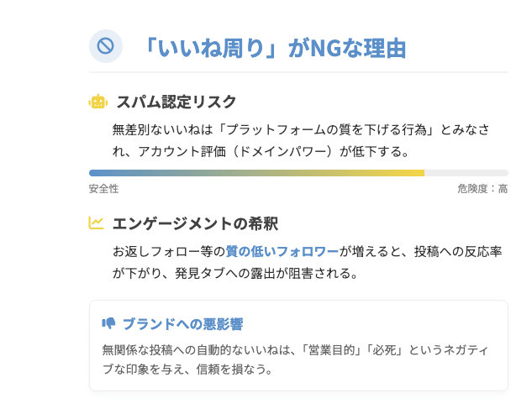This screenshot has height=414, width=532.
Task: Click the yellow robot icon
Action: coord(98,102)
